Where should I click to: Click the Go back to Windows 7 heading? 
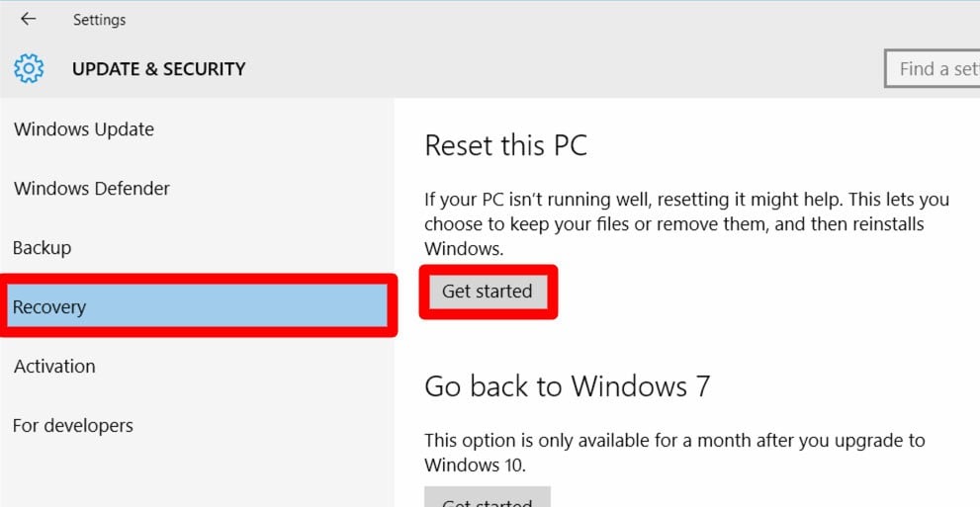click(x=567, y=385)
